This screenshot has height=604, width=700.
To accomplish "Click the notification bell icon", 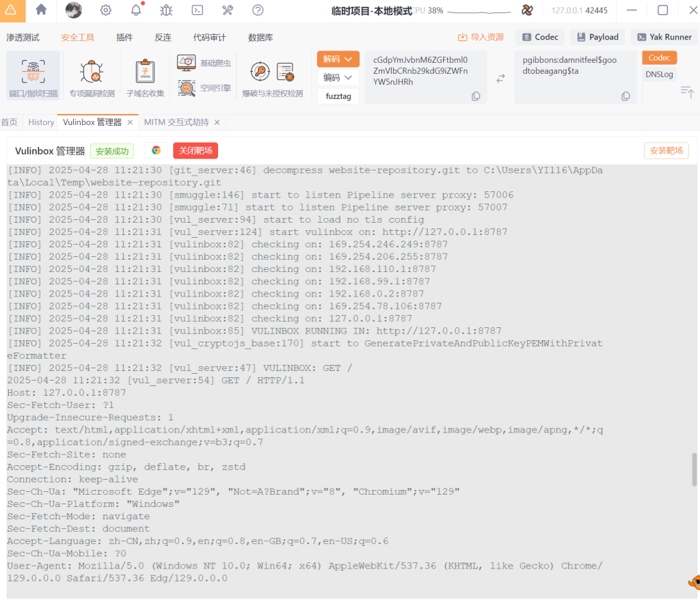I will coord(136,10).
